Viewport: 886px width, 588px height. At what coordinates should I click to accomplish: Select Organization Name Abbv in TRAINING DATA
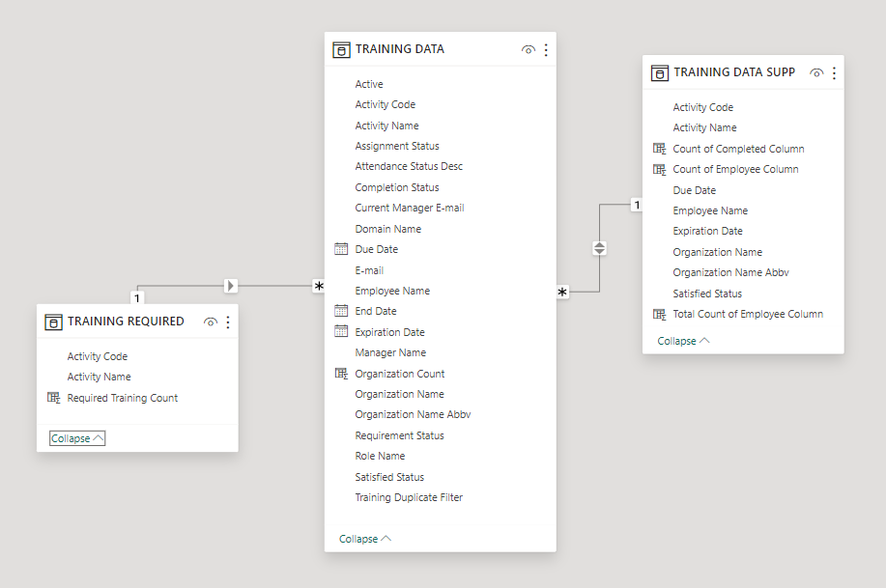[413, 414]
